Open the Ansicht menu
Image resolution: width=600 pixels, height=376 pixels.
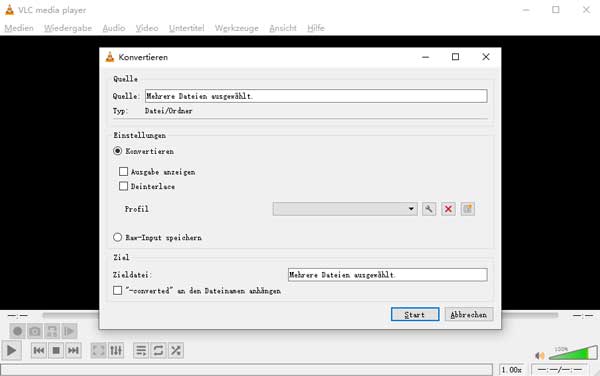click(x=283, y=28)
